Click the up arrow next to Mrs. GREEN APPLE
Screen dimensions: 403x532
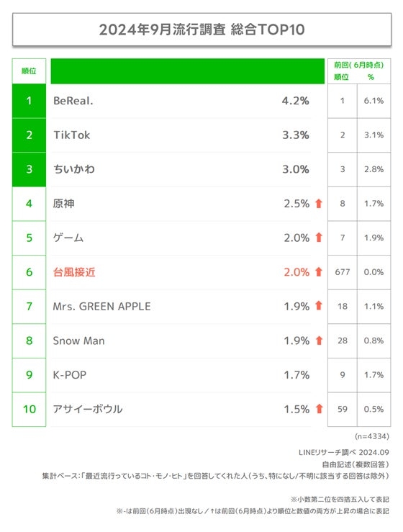pyautogui.click(x=319, y=306)
